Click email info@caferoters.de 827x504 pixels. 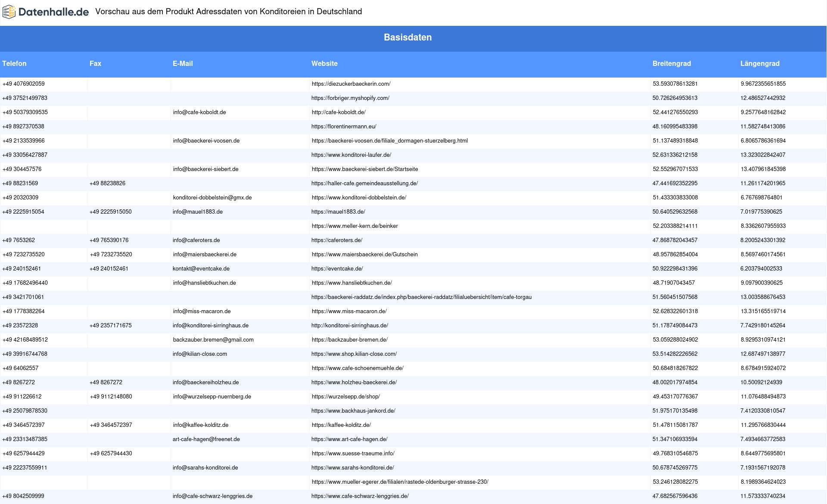196,240
